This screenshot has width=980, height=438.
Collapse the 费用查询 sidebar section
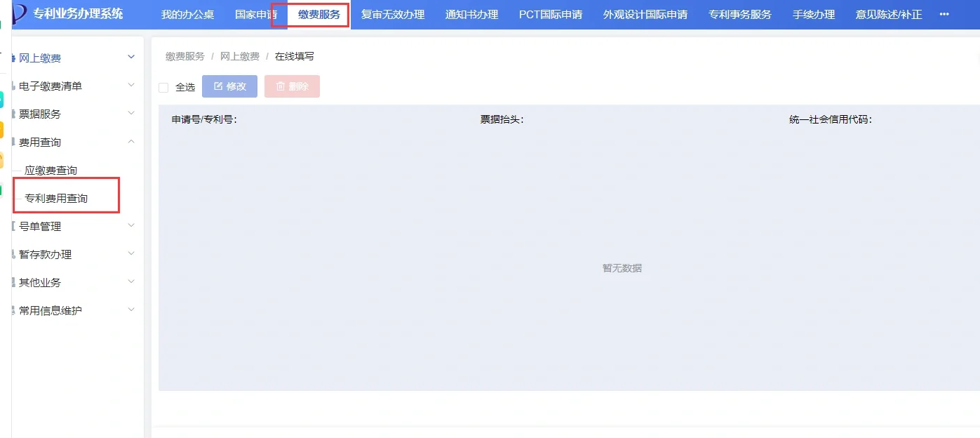point(131,142)
